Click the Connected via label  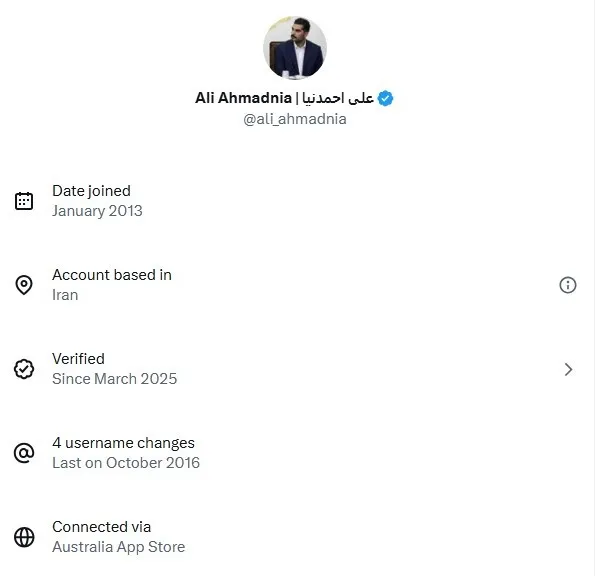102,527
